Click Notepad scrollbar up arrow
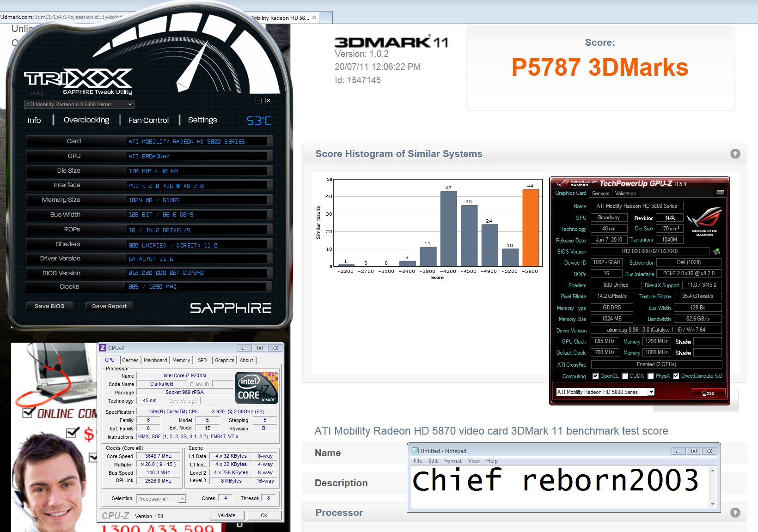Viewport: 758px width, 532px height. 713,471
